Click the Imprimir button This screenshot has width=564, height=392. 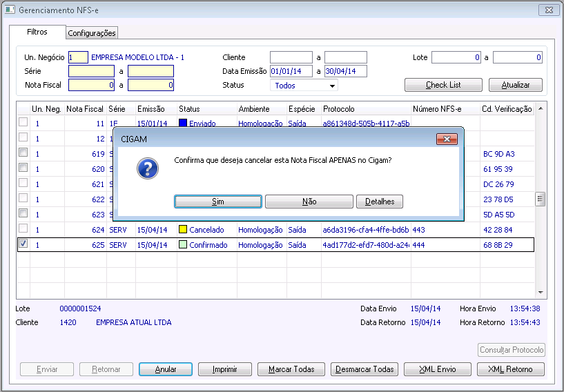(x=225, y=369)
